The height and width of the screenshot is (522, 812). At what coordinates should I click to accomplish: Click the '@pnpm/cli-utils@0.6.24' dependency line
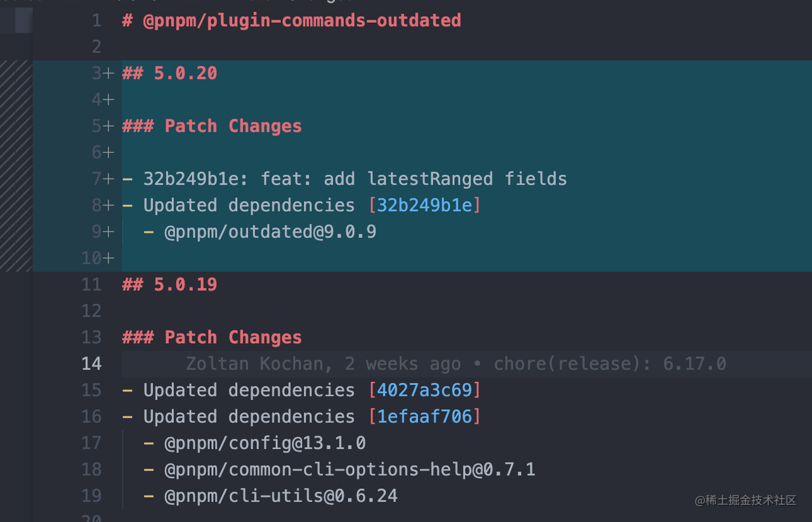click(x=280, y=496)
